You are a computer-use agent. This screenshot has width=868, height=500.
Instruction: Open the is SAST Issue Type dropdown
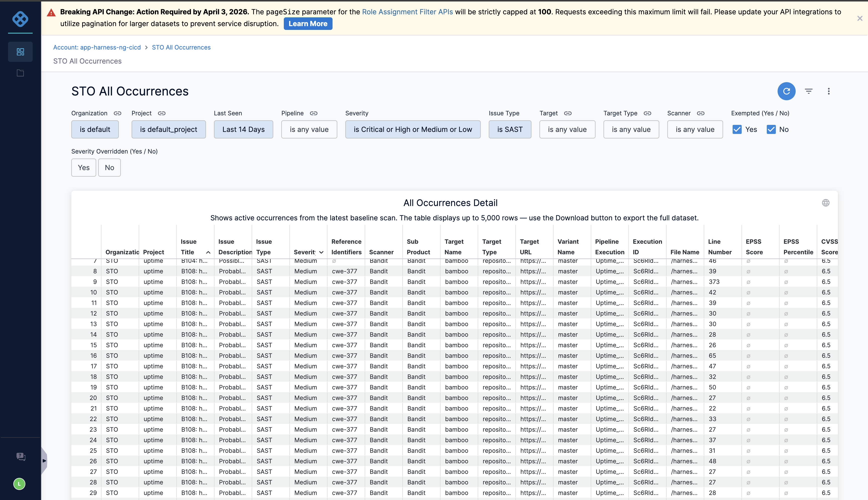[x=510, y=129]
